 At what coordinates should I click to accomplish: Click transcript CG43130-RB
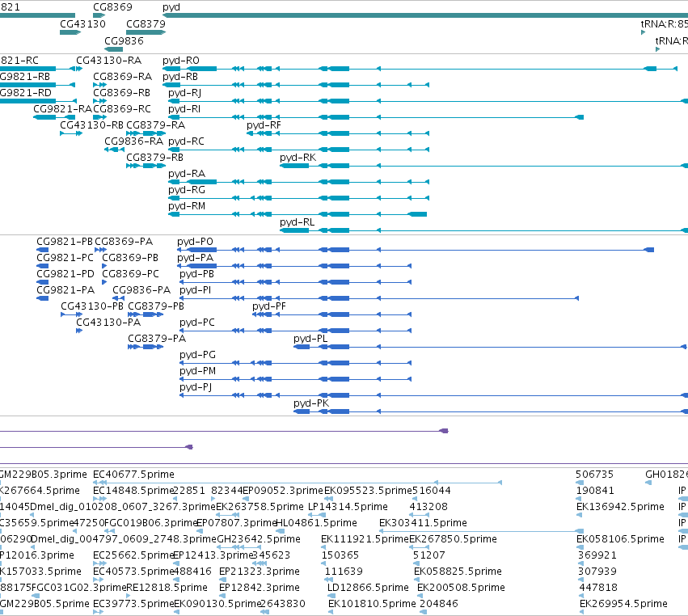coord(91,125)
